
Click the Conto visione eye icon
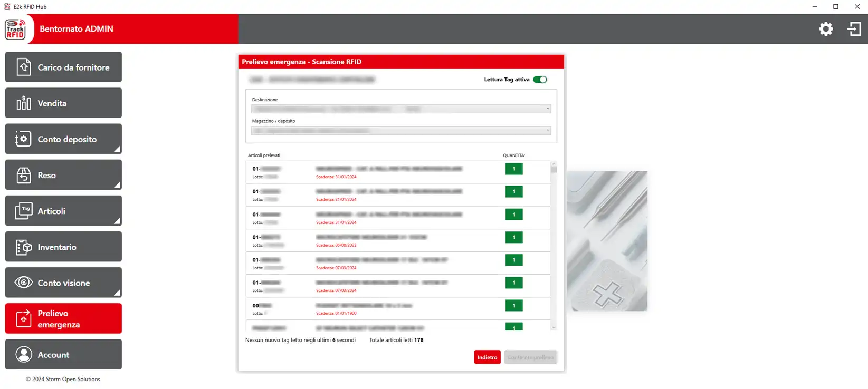coord(24,283)
